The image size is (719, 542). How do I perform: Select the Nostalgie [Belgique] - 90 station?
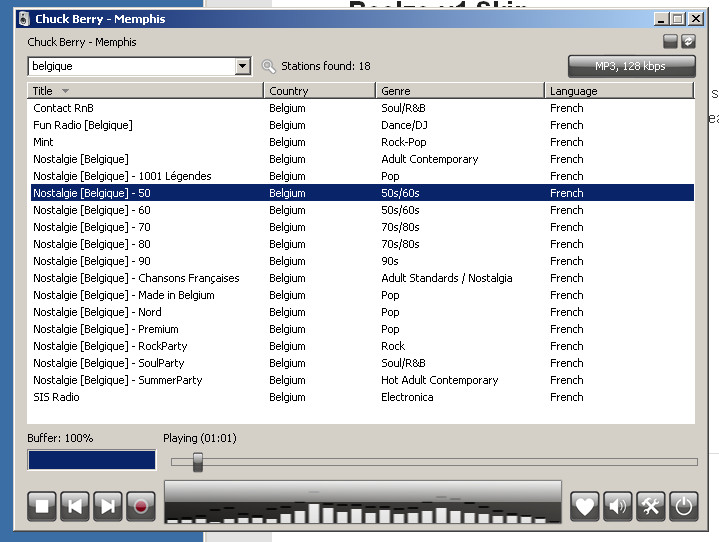coord(362,261)
